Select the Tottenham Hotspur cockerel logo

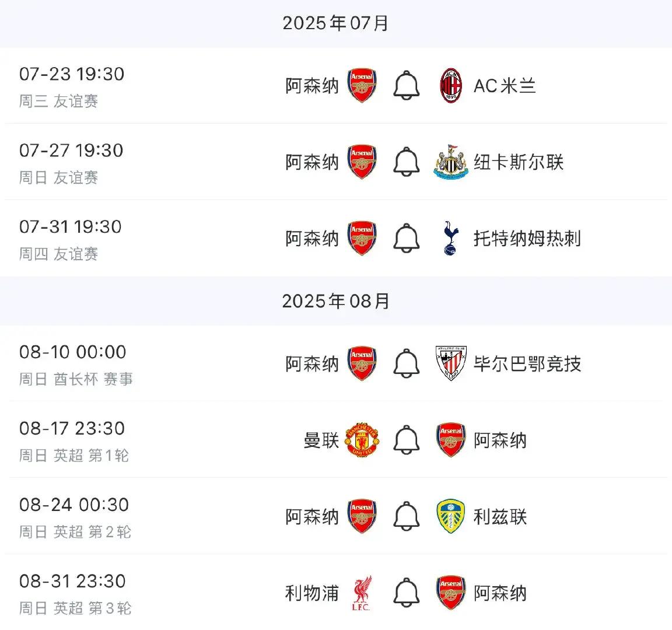(449, 238)
